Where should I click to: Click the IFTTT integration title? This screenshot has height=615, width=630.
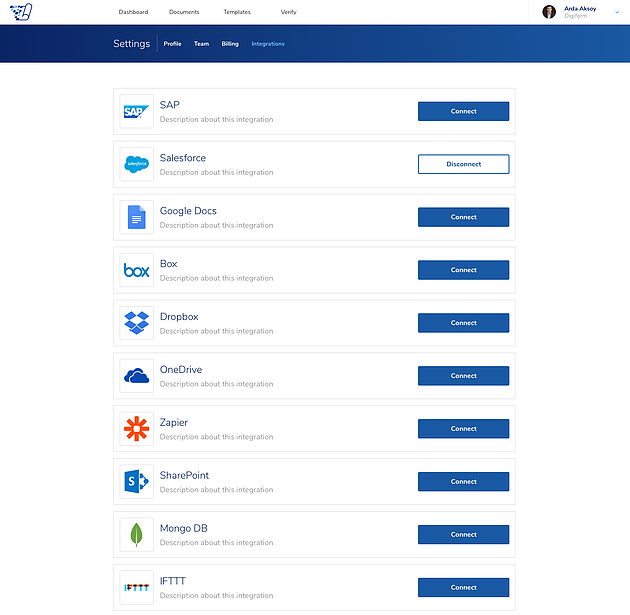(x=173, y=581)
